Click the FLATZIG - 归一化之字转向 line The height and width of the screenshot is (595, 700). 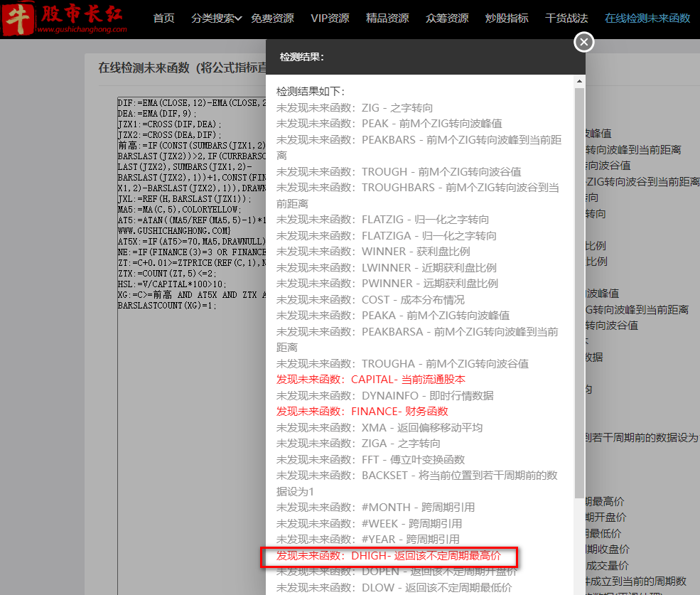coord(382,220)
